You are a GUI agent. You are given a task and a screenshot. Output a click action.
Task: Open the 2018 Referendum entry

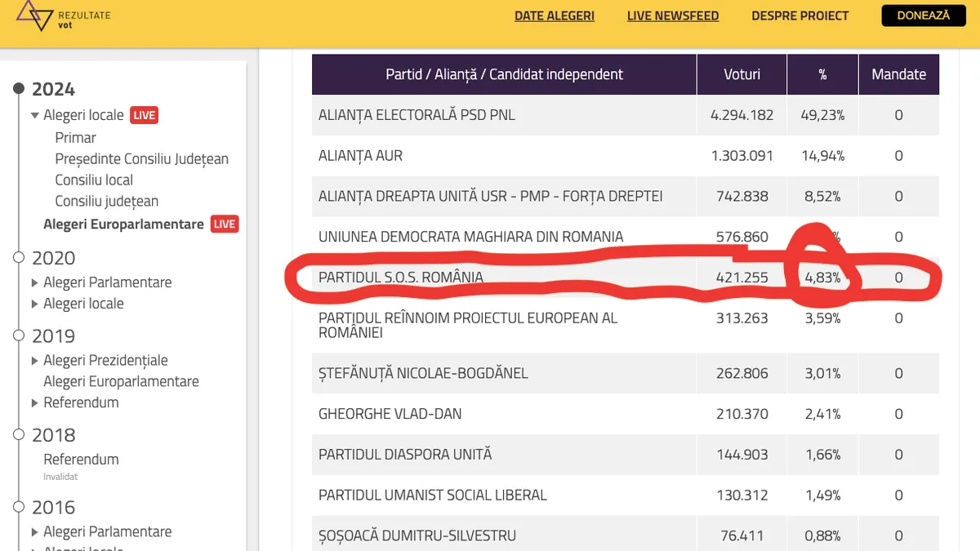81,459
